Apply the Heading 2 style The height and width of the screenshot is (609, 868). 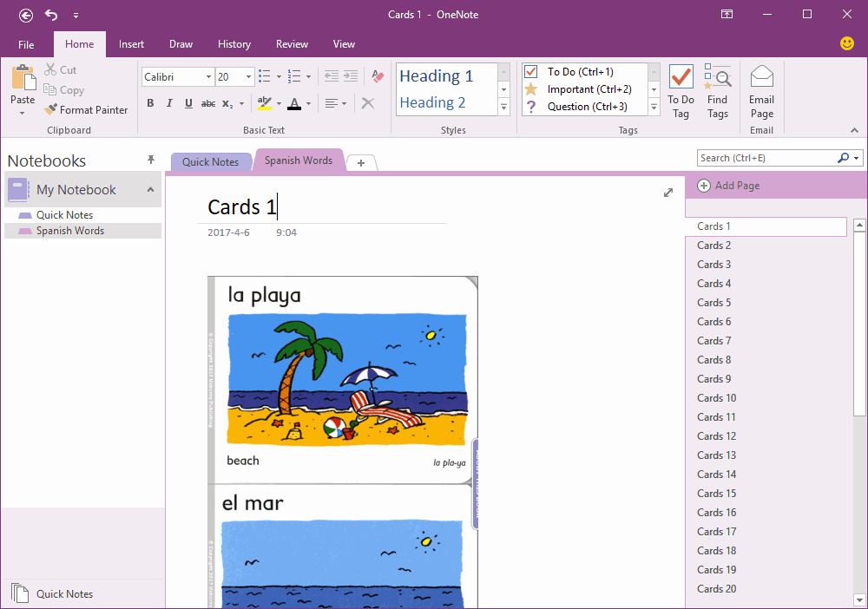[432, 102]
